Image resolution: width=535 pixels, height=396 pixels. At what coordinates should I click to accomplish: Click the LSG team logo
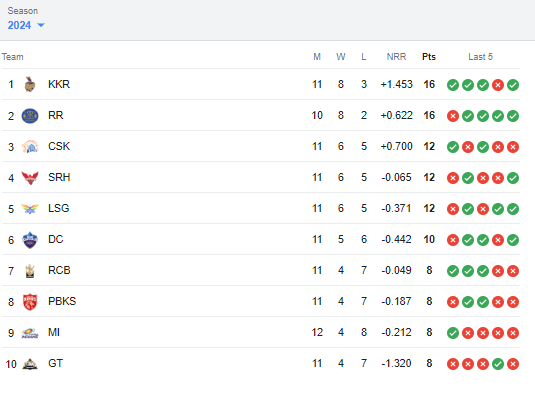[x=30, y=209]
